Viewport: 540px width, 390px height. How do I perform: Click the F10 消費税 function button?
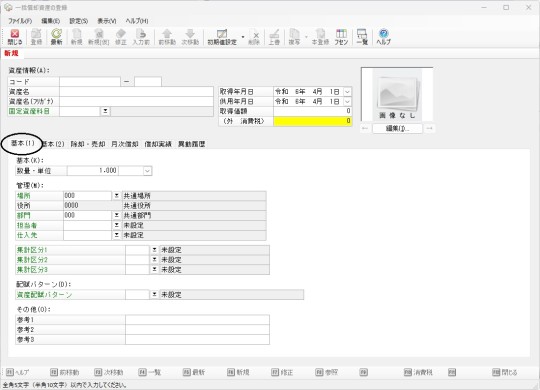coord(418,372)
